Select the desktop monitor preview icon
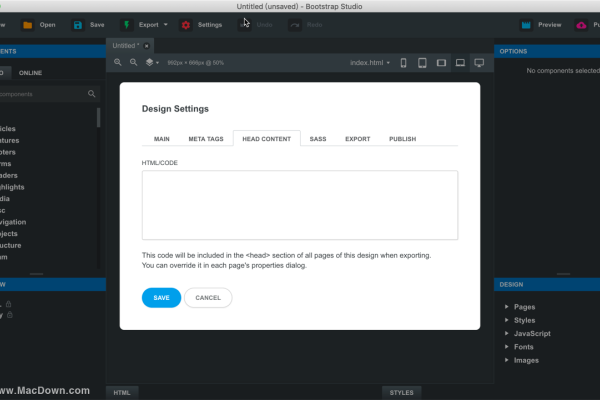600x400 pixels. click(x=479, y=63)
